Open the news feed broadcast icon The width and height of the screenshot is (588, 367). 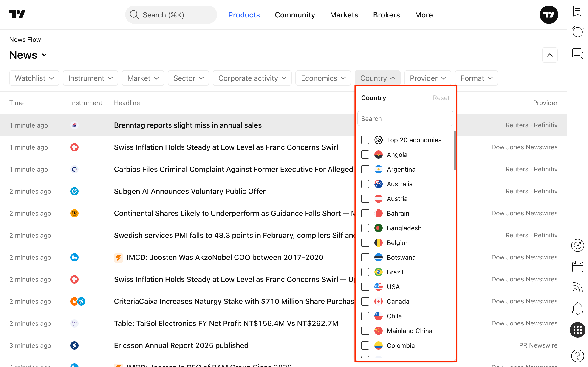[577, 288]
